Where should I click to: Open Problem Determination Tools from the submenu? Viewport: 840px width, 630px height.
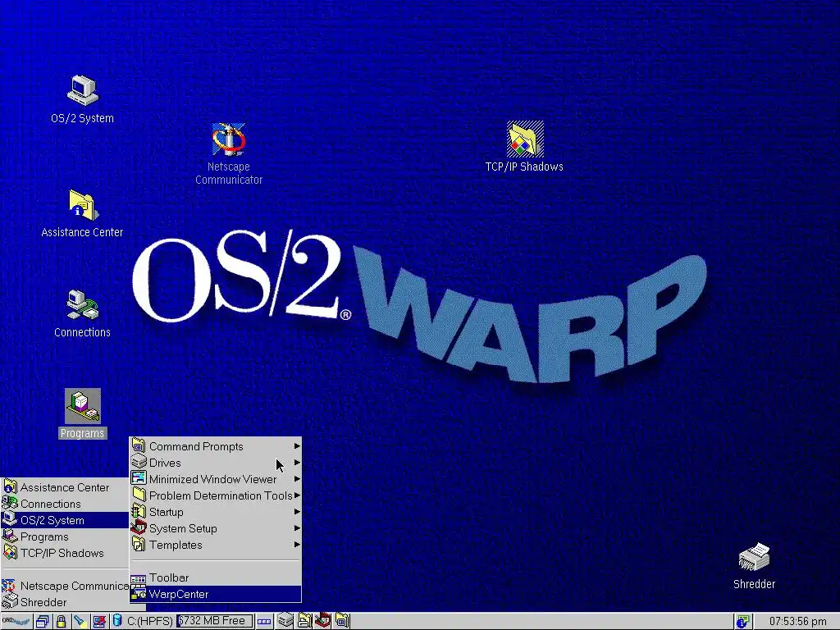click(216, 495)
